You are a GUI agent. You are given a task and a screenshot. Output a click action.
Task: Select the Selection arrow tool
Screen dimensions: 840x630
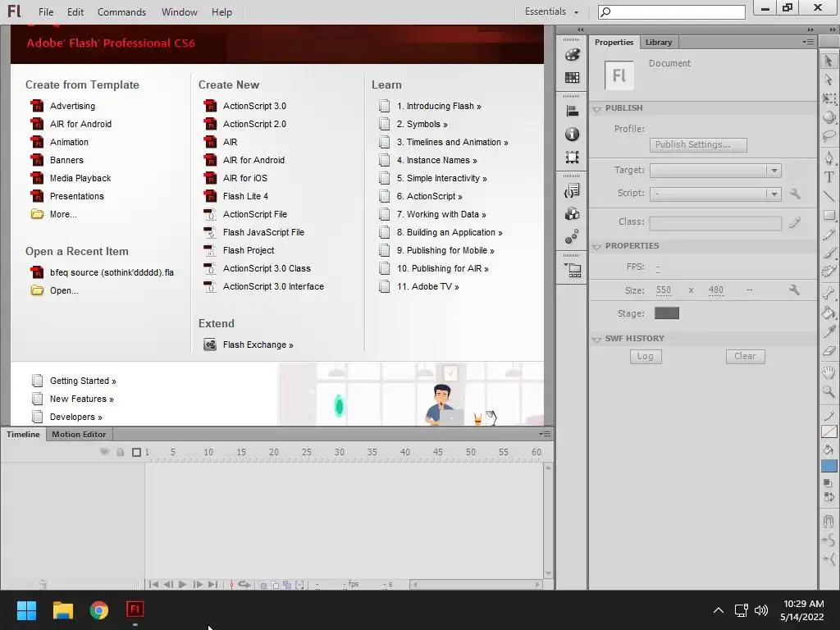coord(829,61)
